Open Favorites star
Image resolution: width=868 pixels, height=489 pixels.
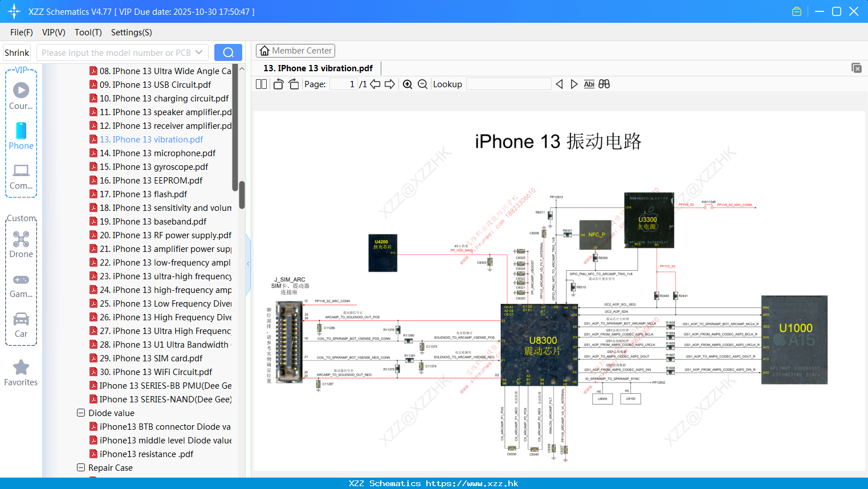click(x=21, y=373)
